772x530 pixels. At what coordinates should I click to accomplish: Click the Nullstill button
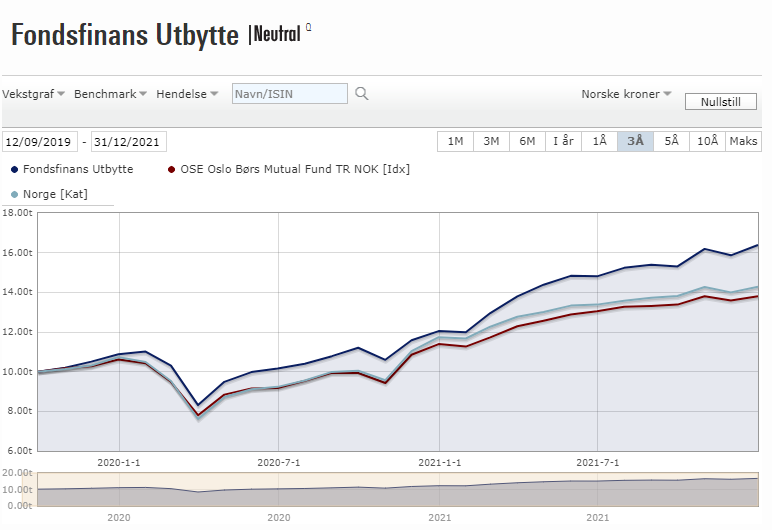[720, 102]
